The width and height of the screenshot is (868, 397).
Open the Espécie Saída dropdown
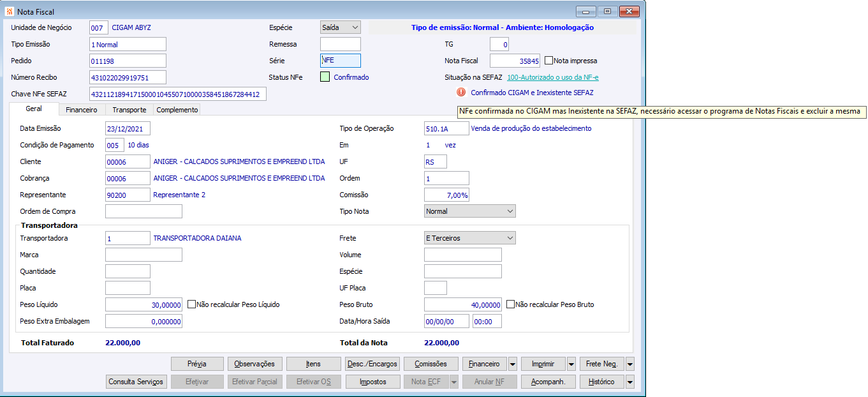coord(340,27)
